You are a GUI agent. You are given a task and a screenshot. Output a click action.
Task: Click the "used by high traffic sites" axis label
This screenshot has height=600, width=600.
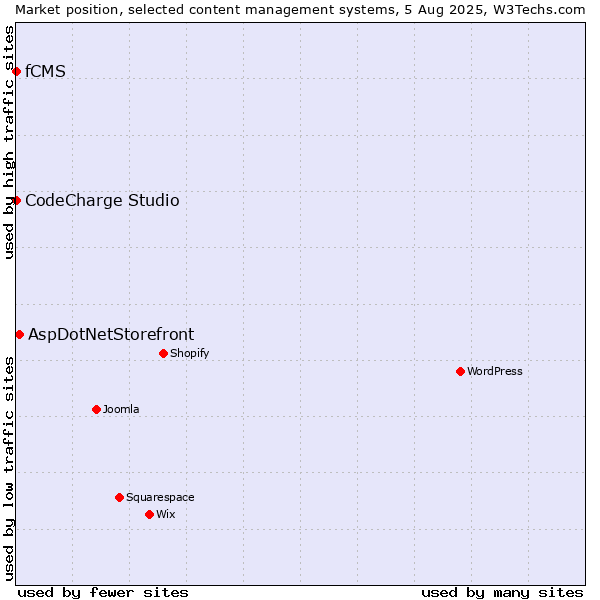[x=9, y=142]
